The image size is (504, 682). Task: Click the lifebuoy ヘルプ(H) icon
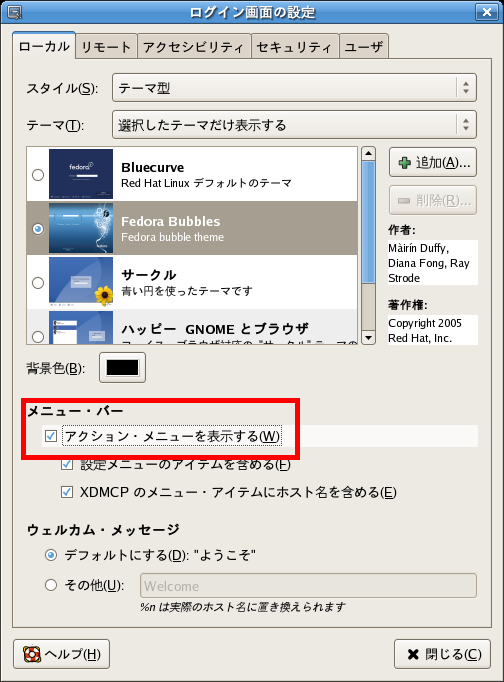pos(32,654)
